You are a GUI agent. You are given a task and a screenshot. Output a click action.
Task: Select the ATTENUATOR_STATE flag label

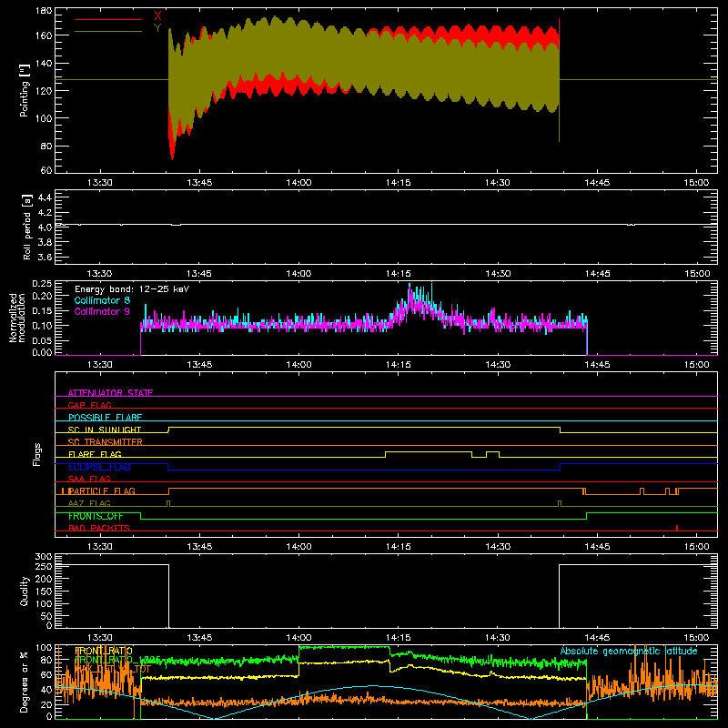point(110,393)
